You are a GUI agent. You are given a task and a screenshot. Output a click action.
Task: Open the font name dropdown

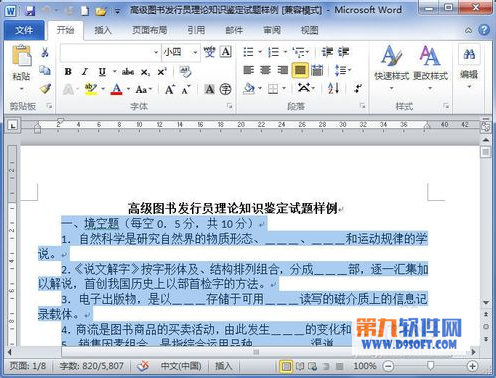pos(156,52)
